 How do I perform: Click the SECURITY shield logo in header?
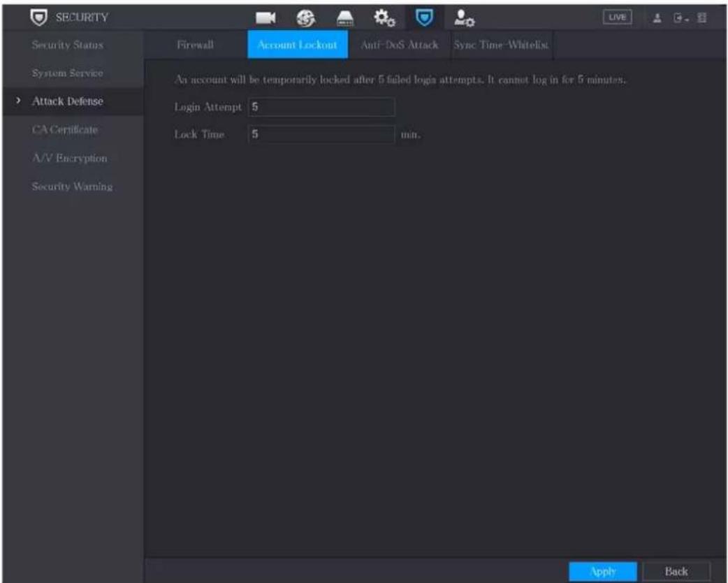pyautogui.click(x=38, y=17)
